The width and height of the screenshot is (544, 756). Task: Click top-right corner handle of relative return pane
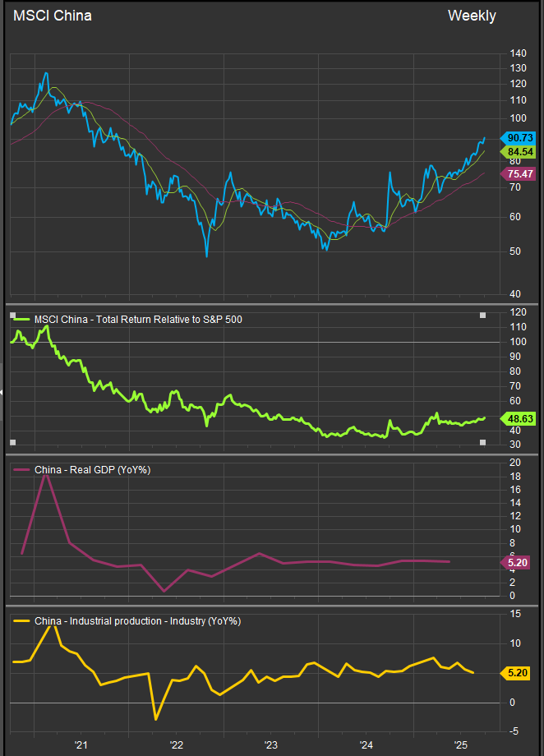pyautogui.click(x=483, y=315)
